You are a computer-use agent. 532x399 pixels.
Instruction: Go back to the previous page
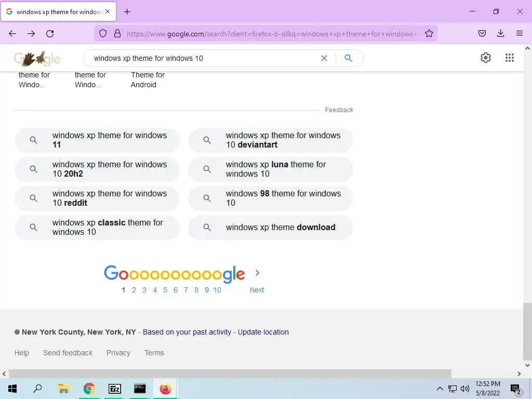click(x=12, y=34)
